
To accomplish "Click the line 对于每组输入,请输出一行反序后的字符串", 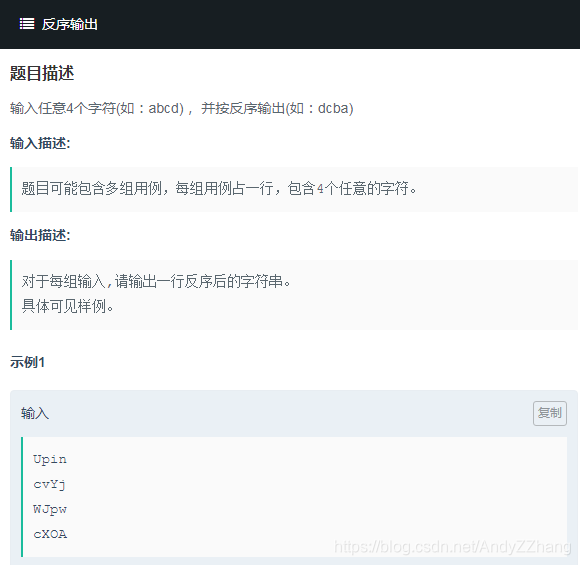I will click(156, 281).
